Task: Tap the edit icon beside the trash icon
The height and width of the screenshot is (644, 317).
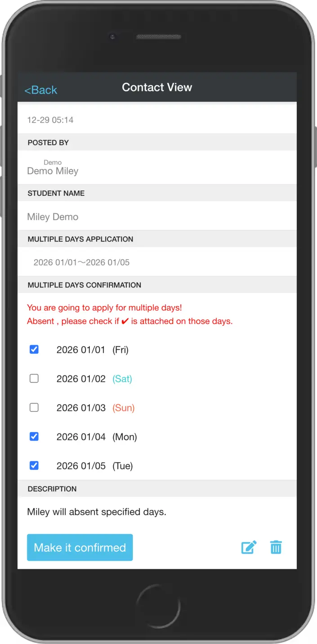Action: click(x=249, y=547)
